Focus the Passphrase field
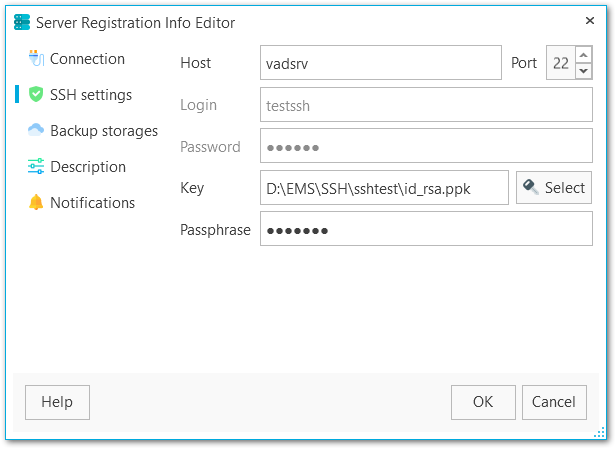 tap(425, 230)
